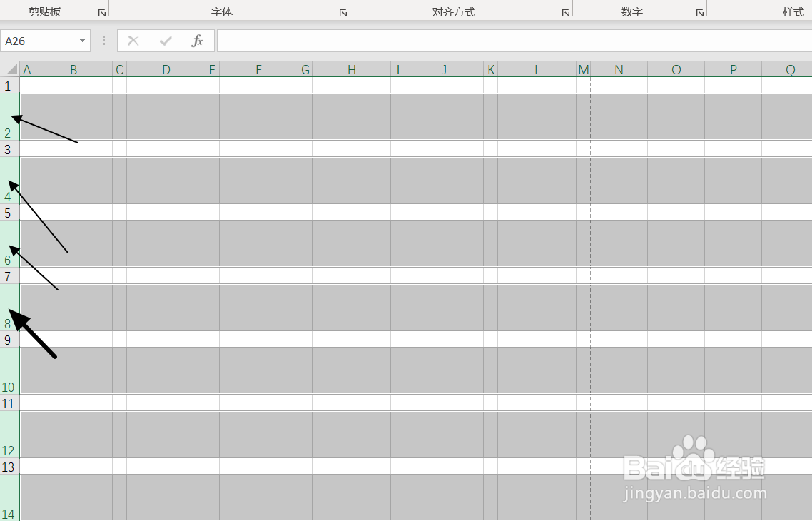Select column D header

click(x=166, y=69)
